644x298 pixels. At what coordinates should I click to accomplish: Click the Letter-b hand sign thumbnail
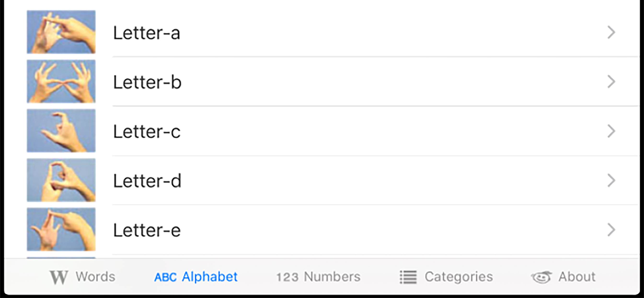[x=61, y=81]
